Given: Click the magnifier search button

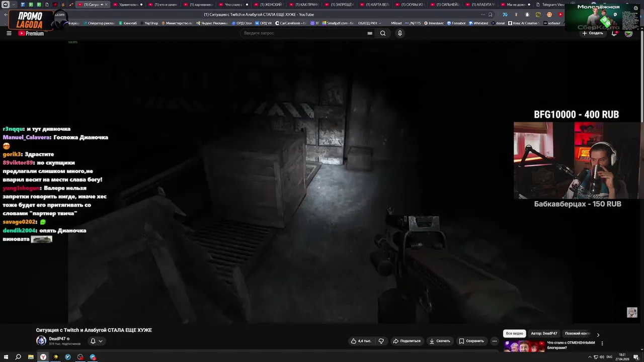Looking at the screenshot, I should coord(383,33).
